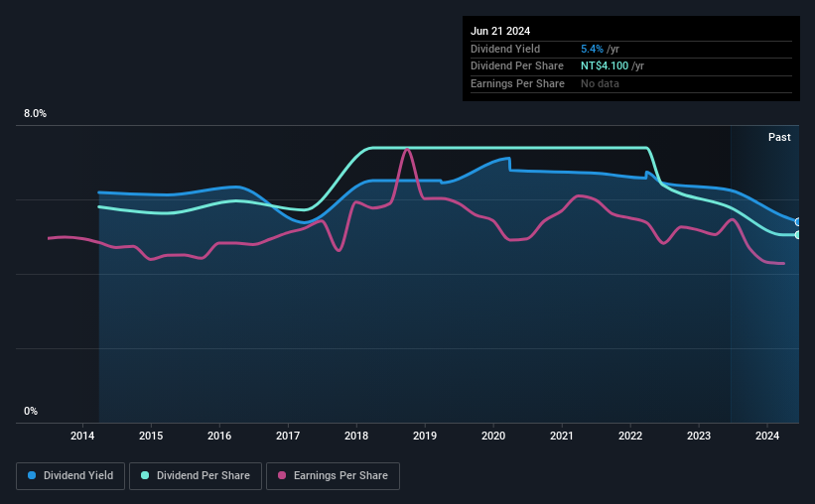815x504 pixels.
Task: Click the 8.0% y-axis label
Action: [35, 114]
